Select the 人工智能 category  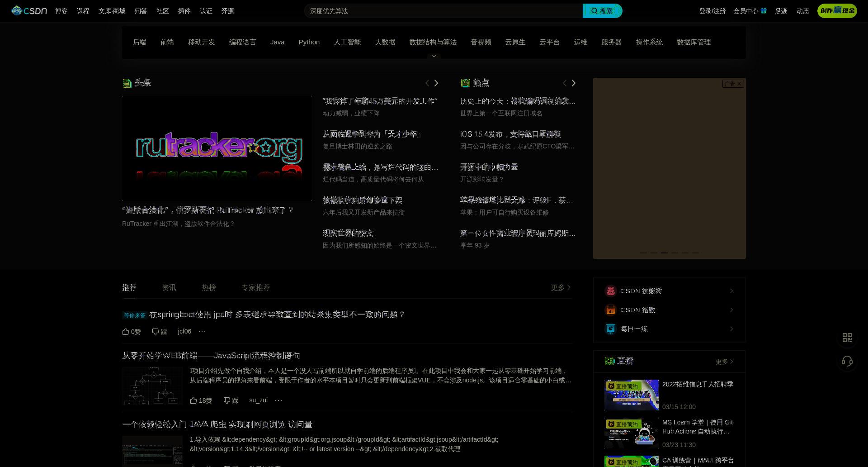[x=347, y=42]
